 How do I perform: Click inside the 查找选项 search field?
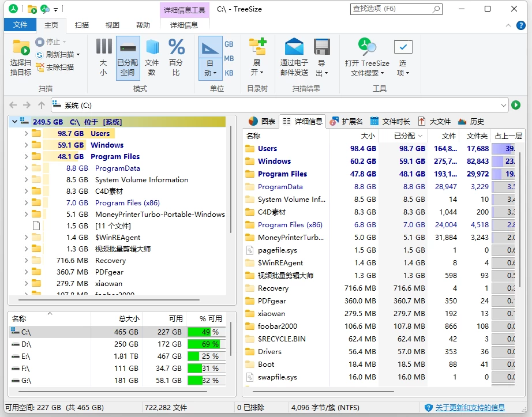392,9
